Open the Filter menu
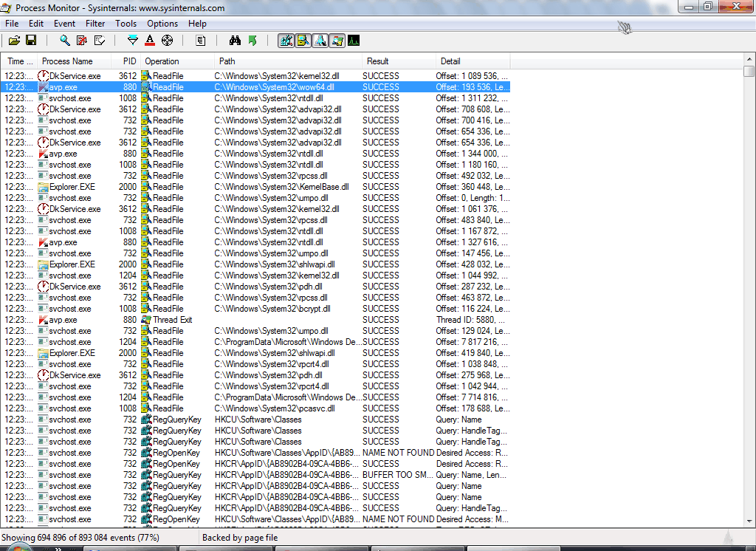Viewport: 756px width, 551px height. tap(95, 24)
